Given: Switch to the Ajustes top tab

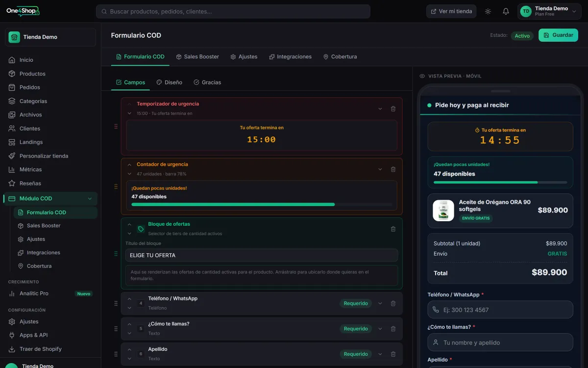Looking at the screenshot, I should (244, 56).
